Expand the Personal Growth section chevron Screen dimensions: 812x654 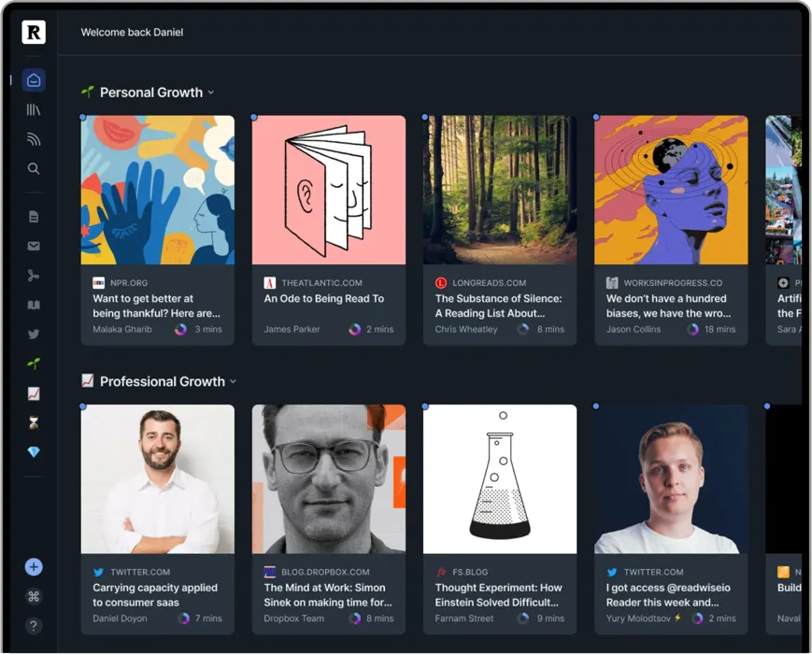tap(212, 92)
